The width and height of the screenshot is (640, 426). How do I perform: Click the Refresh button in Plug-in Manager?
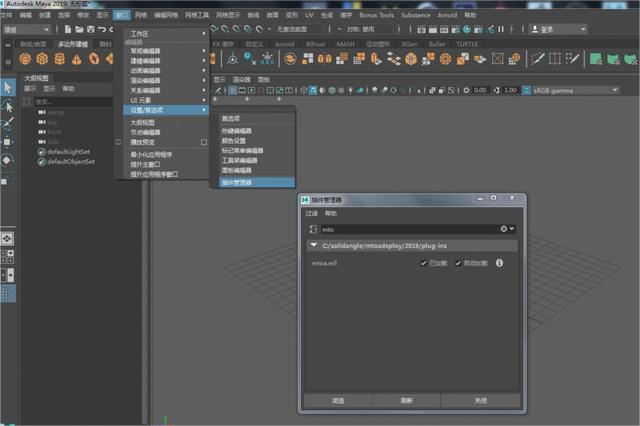click(406, 401)
